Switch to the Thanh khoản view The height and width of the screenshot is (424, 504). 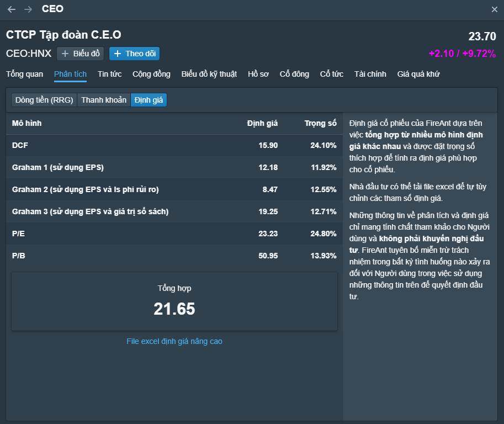[x=104, y=100]
